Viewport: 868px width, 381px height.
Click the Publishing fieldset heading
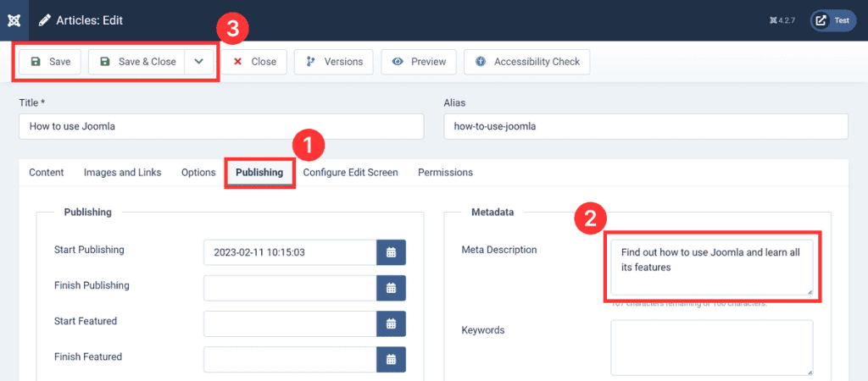(88, 212)
